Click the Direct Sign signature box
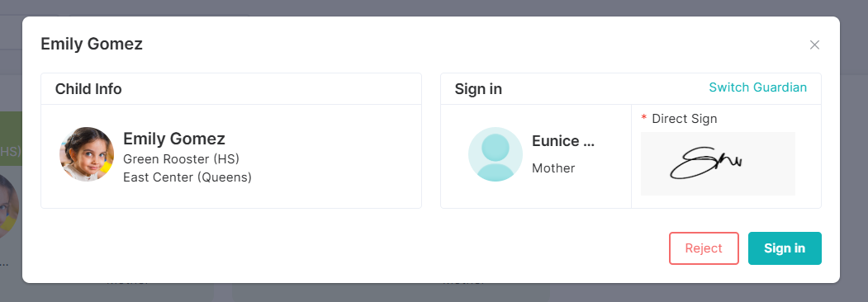Viewport: 868px width, 302px height. point(718,163)
